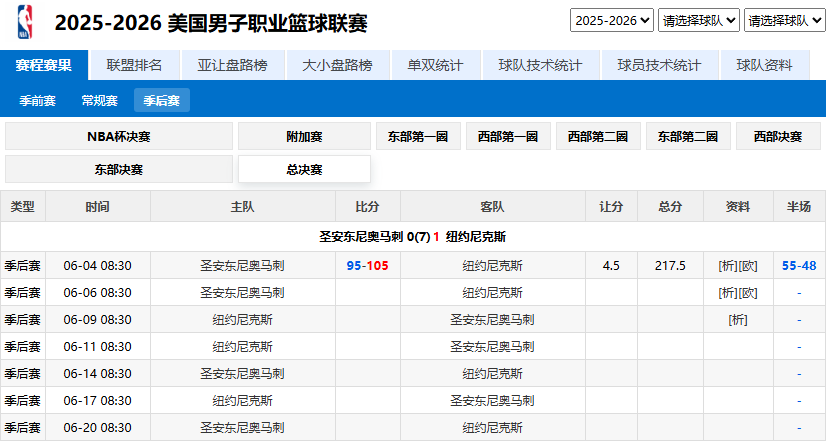Image resolution: width=827 pixels, height=442 pixels.
Task: Open [欧] odds link for 06-04 game
Action: click(x=747, y=266)
